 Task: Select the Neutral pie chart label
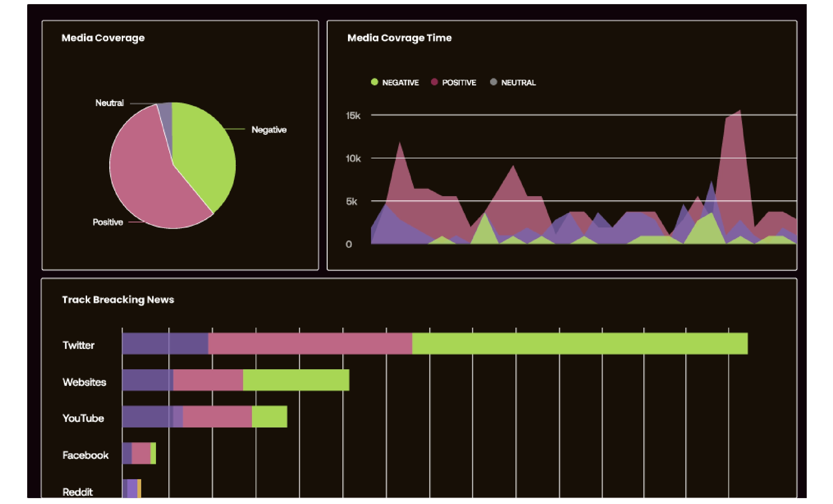tap(110, 103)
